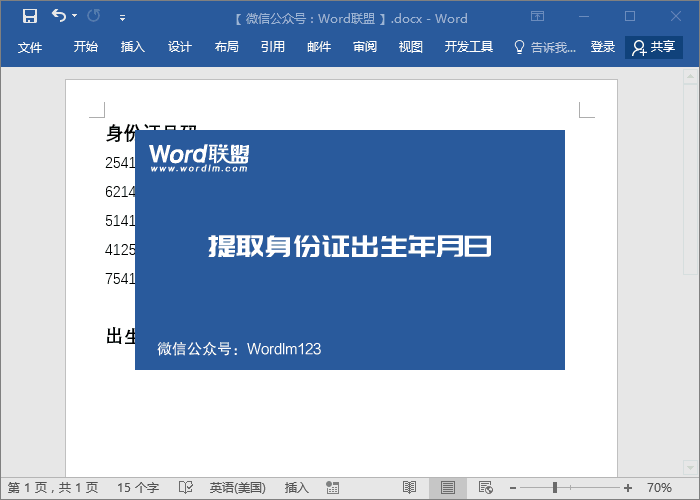Switch to the 邮件 (Mailings) tab
The image size is (700, 500).
[x=319, y=46]
